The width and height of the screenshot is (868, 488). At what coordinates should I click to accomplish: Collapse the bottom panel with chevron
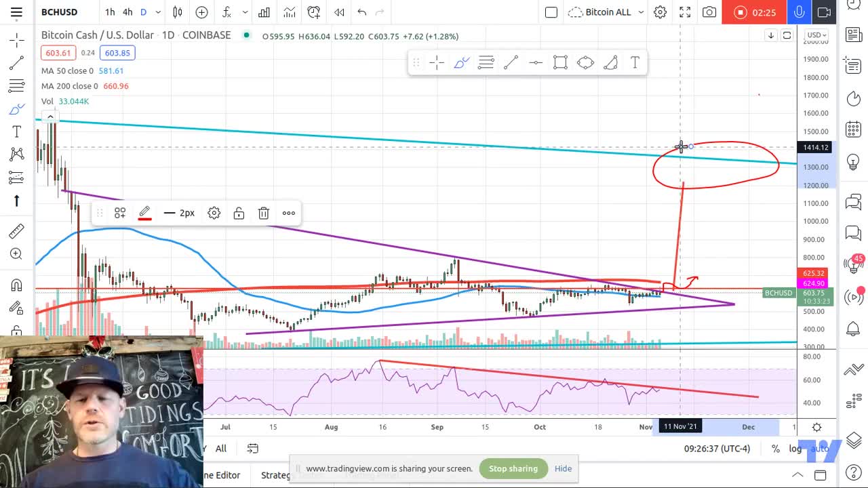pos(797,475)
